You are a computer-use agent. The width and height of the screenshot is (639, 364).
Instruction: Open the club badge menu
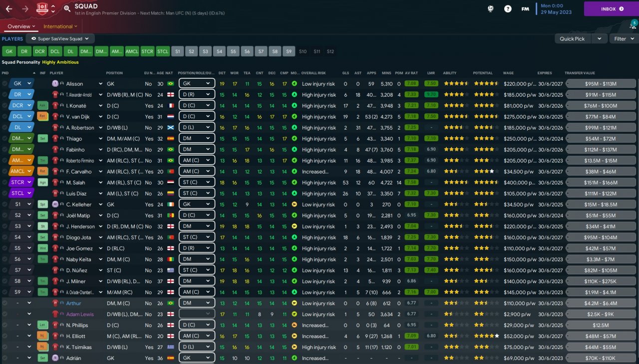(x=42, y=8)
